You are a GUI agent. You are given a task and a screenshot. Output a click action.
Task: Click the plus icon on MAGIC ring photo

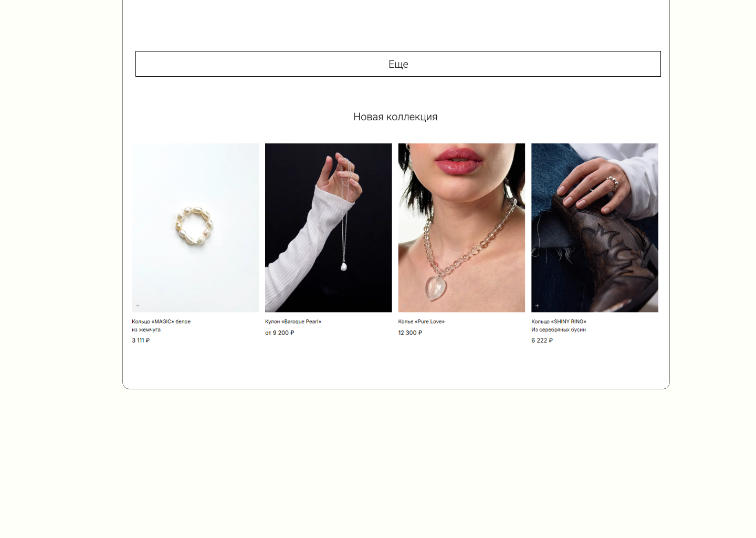pyautogui.click(x=138, y=305)
